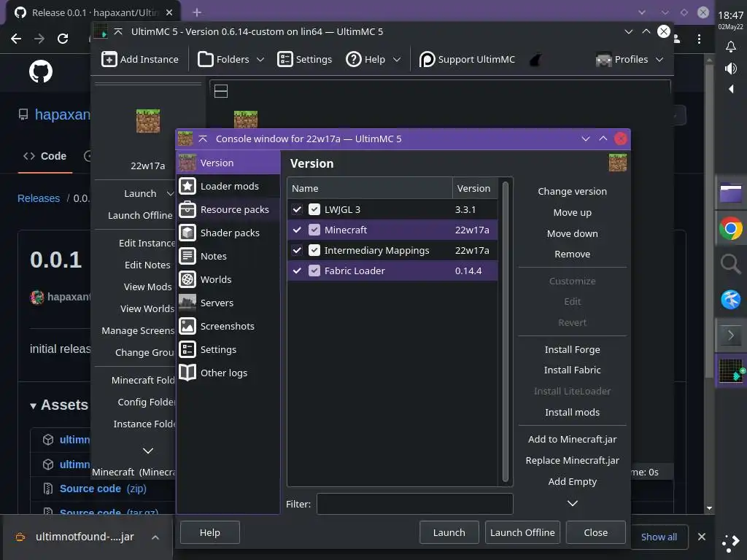This screenshot has height=560, width=747.
Task: Open the Resource packs page
Action: pyautogui.click(x=228, y=209)
